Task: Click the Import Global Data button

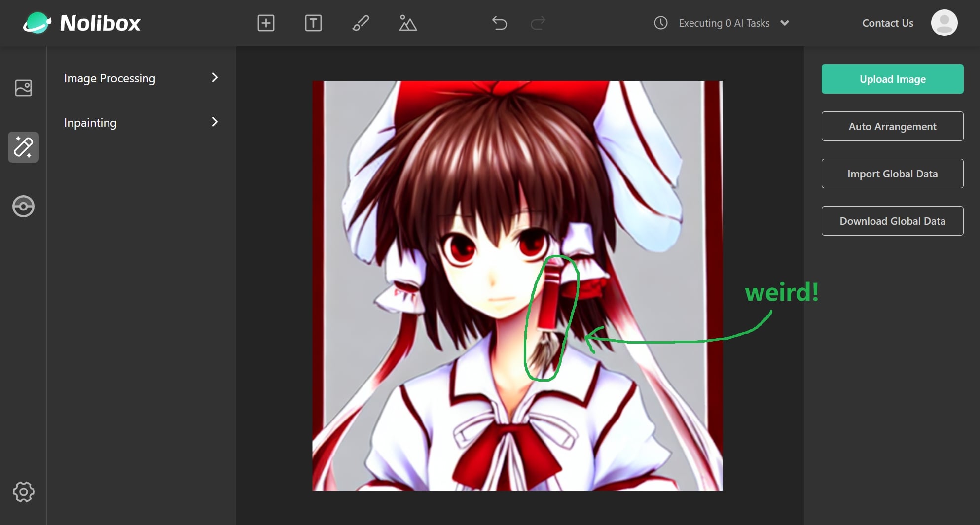Action: coord(892,174)
